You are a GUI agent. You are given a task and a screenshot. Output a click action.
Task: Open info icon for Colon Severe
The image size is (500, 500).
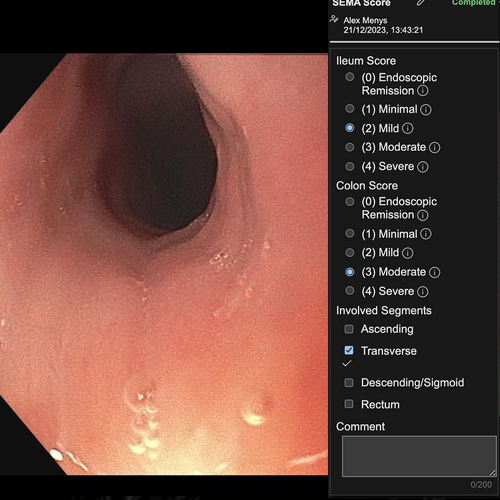[423, 292]
